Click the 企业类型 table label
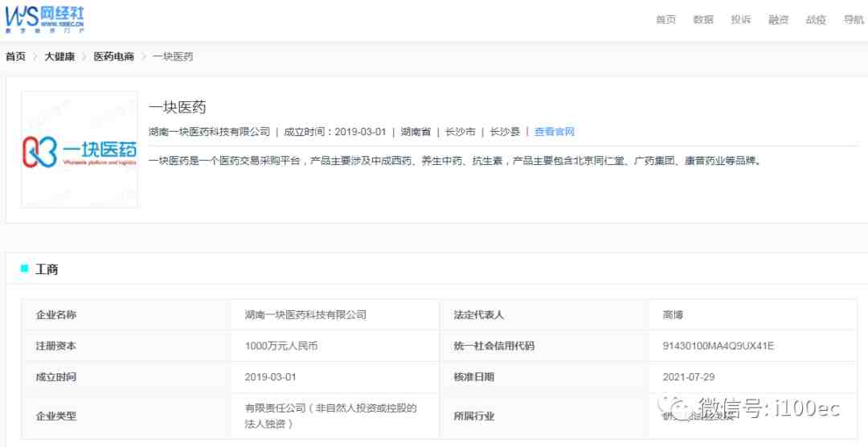The width and height of the screenshot is (868, 447). (x=56, y=416)
